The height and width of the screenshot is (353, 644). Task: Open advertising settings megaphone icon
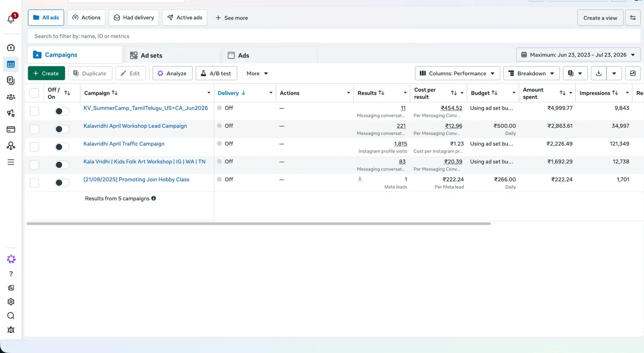11,113
